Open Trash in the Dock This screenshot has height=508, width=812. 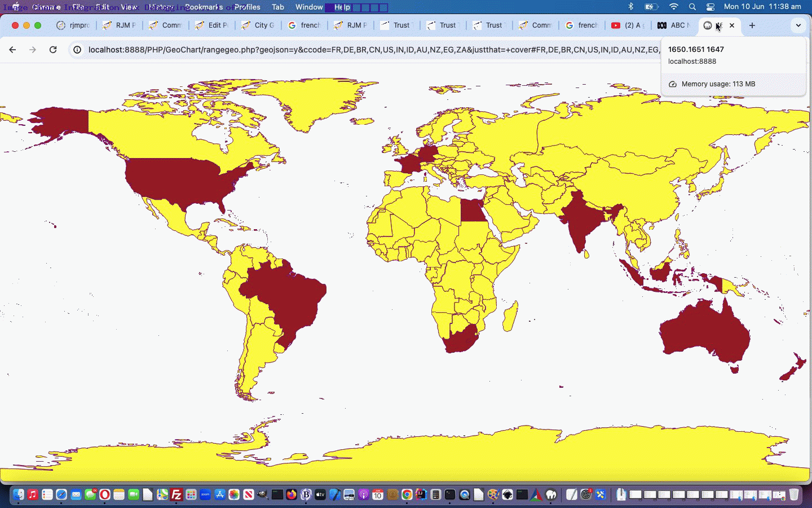pos(794,495)
